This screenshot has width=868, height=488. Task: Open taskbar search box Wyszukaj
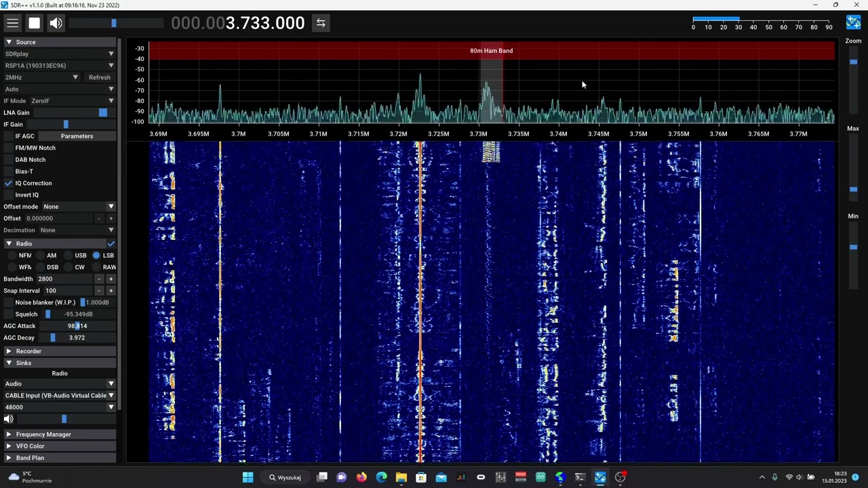point(285,477)
